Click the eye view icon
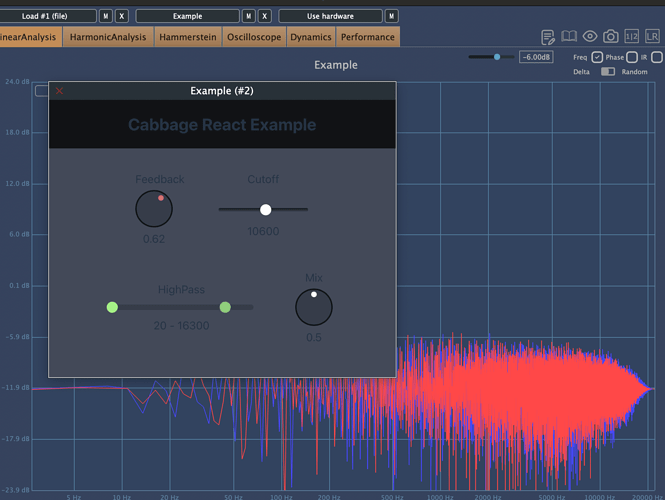 590,37
